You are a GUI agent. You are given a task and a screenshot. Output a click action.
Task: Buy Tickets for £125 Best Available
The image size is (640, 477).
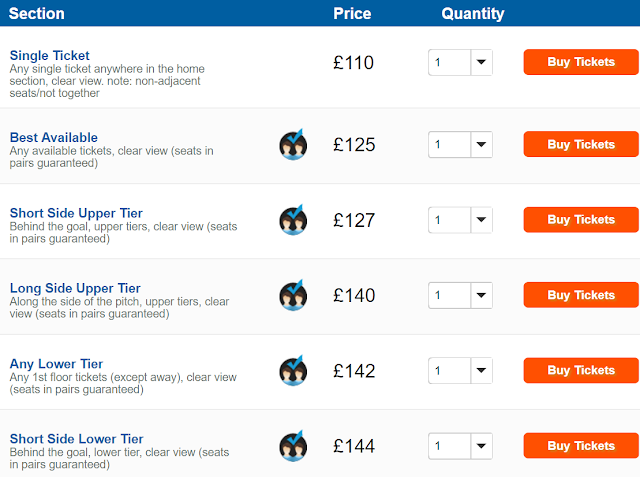[581, 144]
